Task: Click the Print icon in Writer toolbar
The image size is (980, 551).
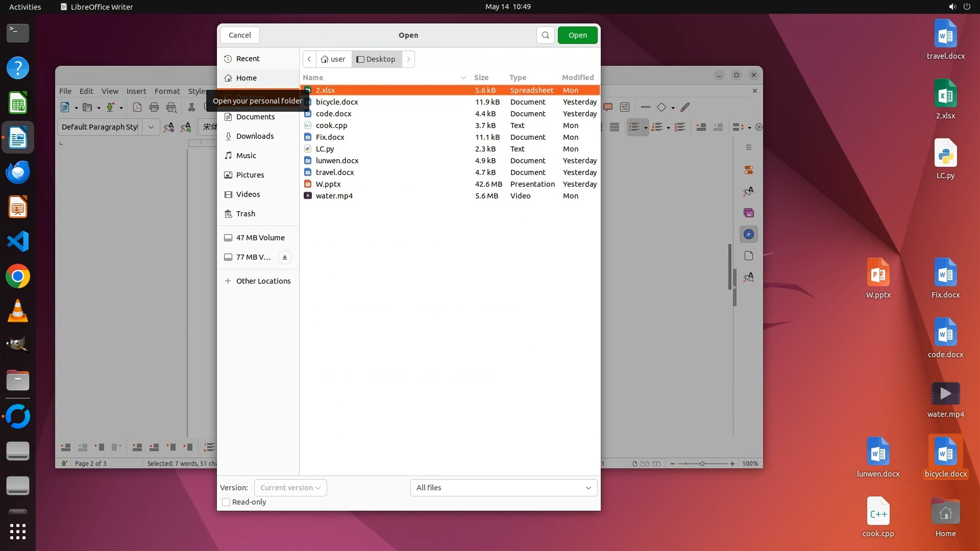Action: tap(154, 107)
